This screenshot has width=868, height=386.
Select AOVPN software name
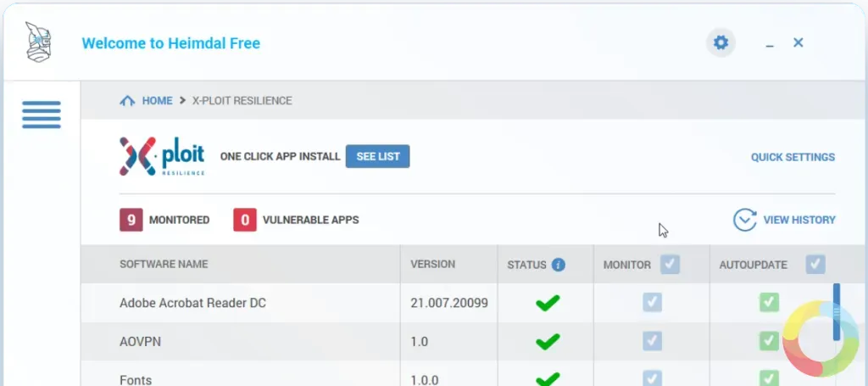140,342
